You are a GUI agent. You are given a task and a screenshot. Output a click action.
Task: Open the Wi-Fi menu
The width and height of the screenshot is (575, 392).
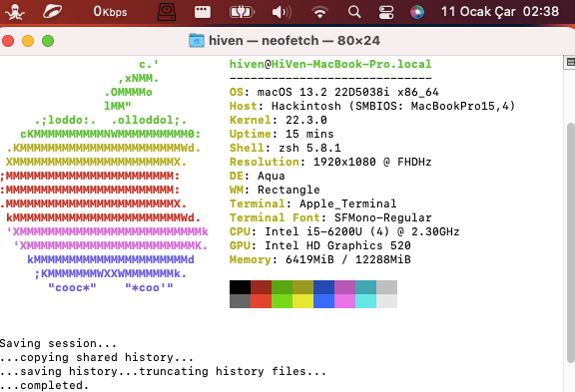(x=319, y=12)
